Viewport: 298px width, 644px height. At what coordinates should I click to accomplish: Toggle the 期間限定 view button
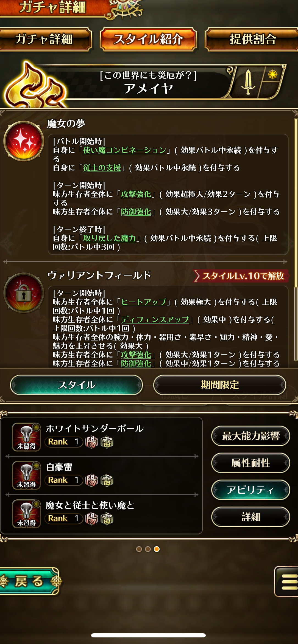point(220,385)
